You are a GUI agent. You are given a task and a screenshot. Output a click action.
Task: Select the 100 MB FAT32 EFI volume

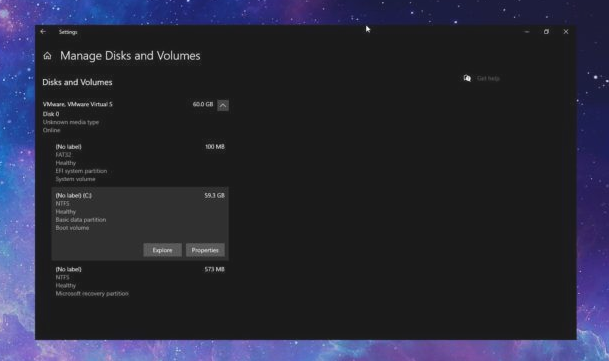[140, 163]
